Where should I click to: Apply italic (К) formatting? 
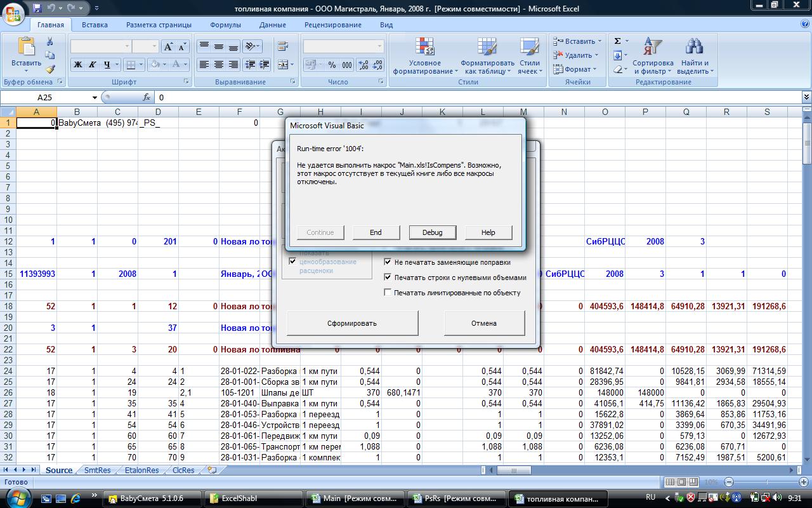92,65
